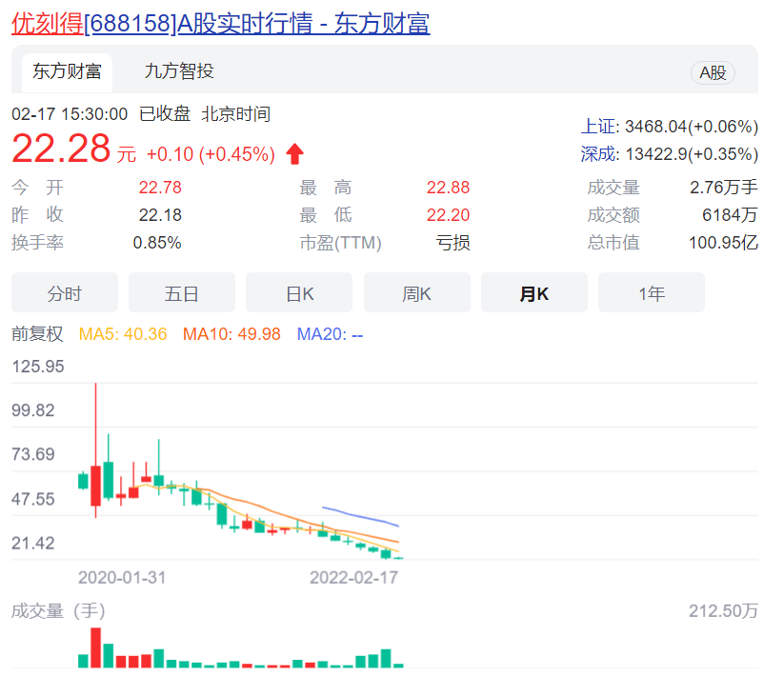
Task: Click the current price 22.28
Action: [61, 150]
